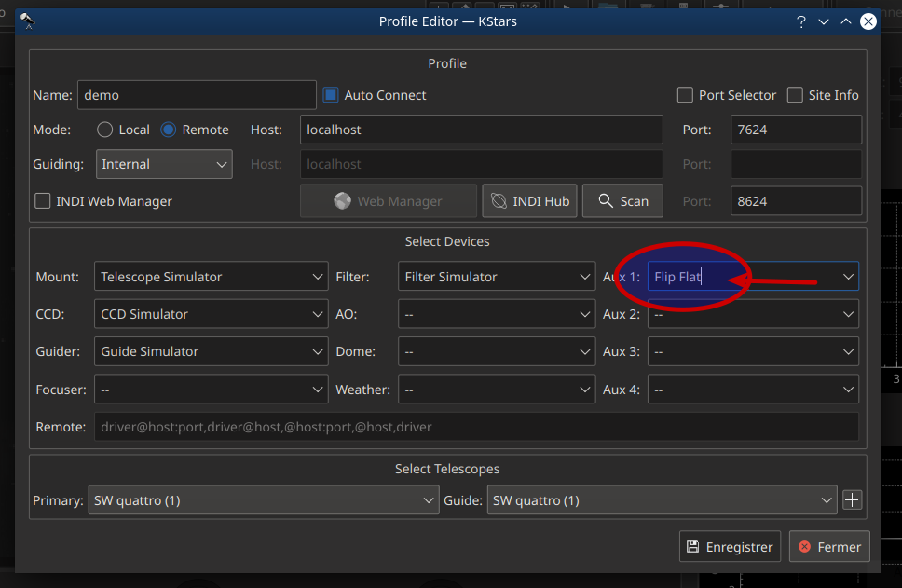Open INDI Hub settings
Screen dimensions: 902x588
529,200
